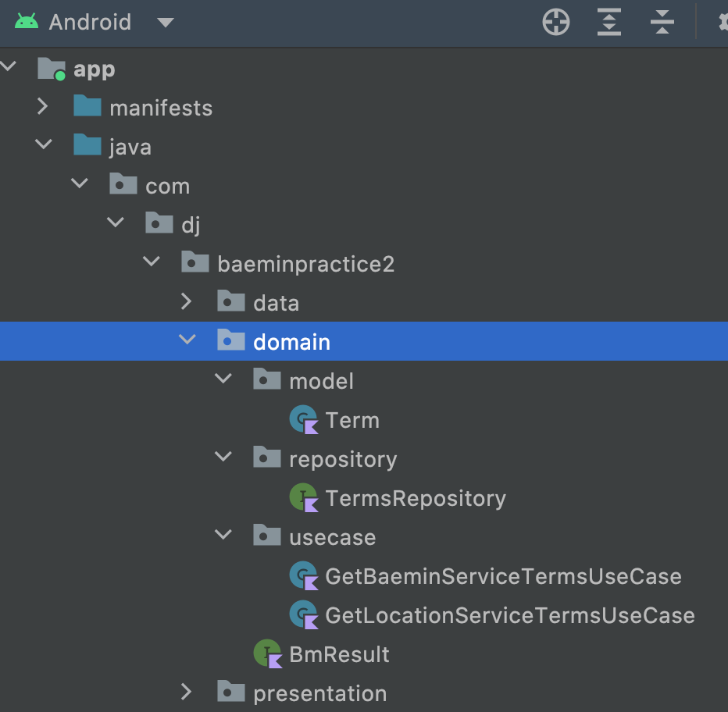Viewport: 728px width, 712px height.
Task: Collapse the model package
Action: pos(223,379)
